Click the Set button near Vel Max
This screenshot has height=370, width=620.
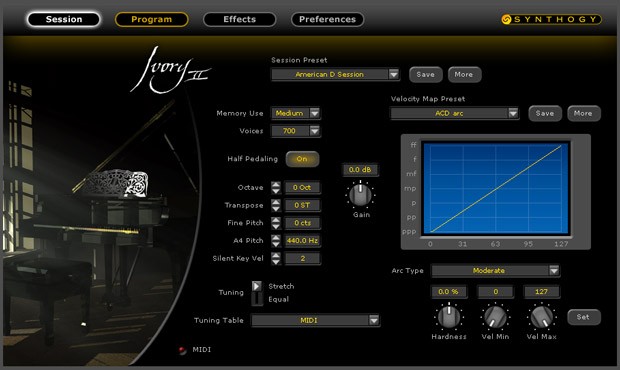[584, 317]
